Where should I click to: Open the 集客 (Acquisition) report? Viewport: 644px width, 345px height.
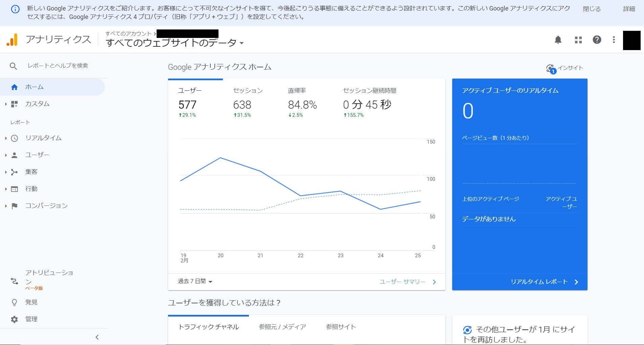tap(31, 172)
